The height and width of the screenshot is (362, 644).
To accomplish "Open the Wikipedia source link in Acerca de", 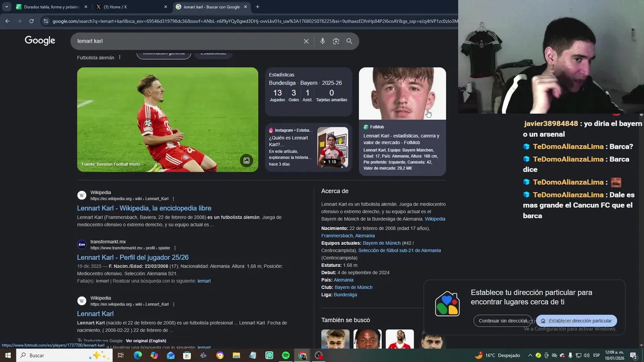I will (x=435, y=219).
